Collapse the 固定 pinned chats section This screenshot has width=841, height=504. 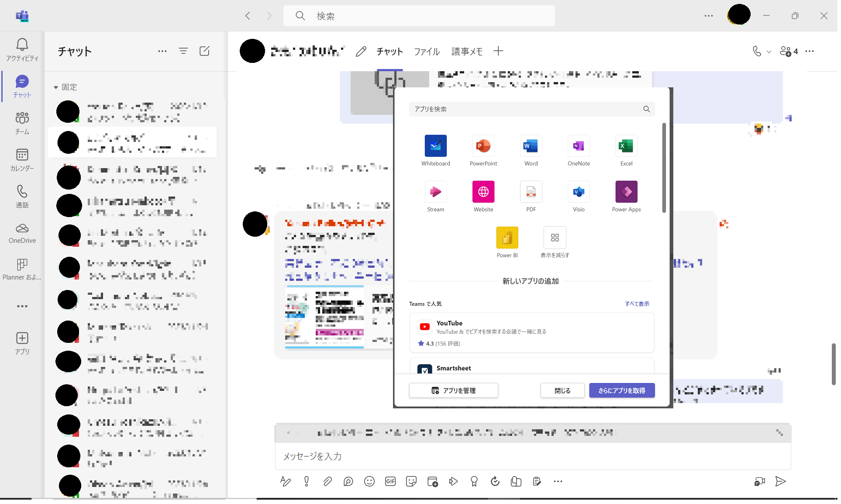[x=56, y=87]
